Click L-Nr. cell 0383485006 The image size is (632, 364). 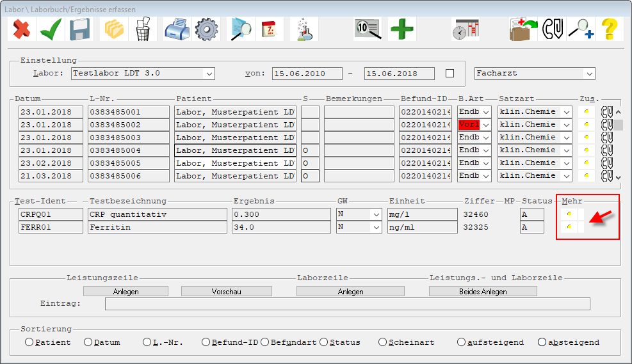[x=129, y=176]
